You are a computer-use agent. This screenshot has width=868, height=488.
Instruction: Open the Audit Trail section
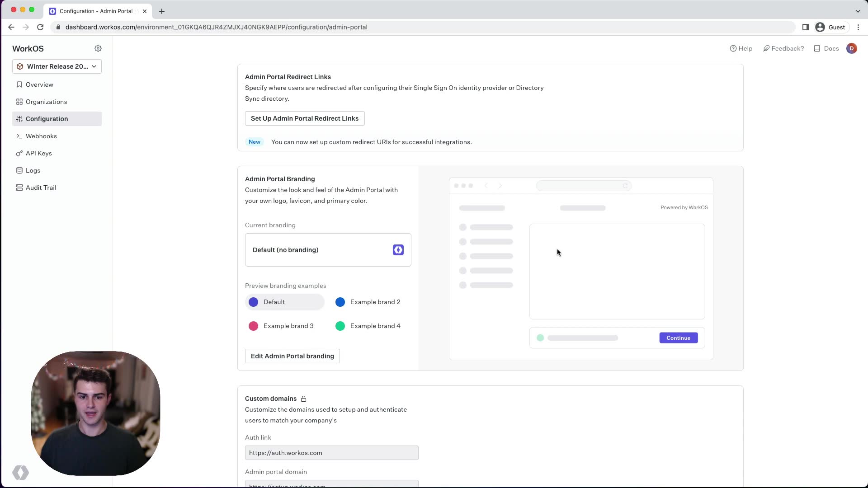[40, 188]
